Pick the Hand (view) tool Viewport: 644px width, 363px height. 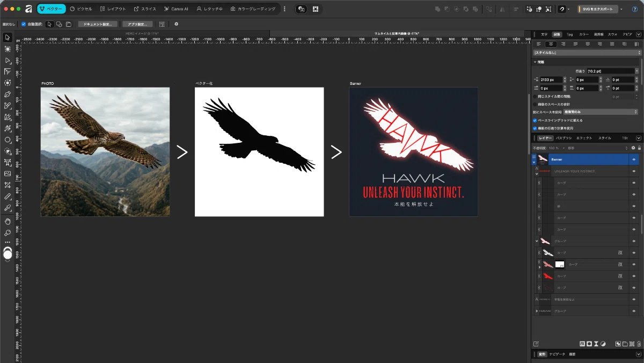pos(8,221)
